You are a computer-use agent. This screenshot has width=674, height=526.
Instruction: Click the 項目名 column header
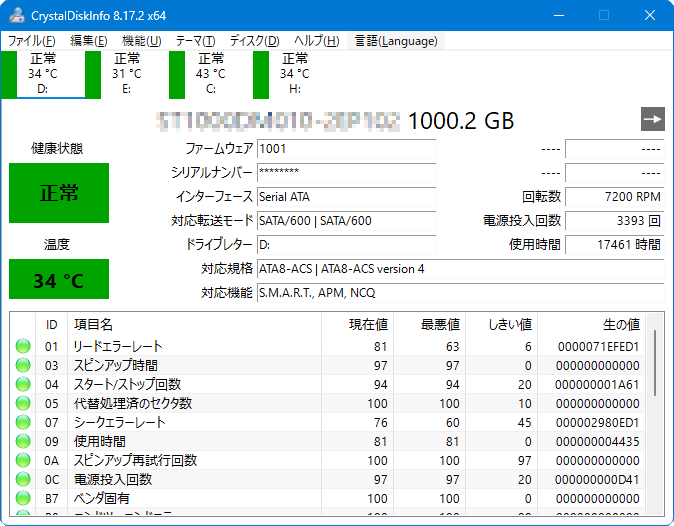click(194, 324)
